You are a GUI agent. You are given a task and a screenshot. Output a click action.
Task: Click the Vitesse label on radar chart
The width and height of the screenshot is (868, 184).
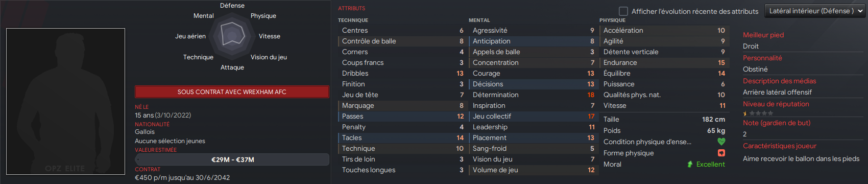click(x=270, y=36)
